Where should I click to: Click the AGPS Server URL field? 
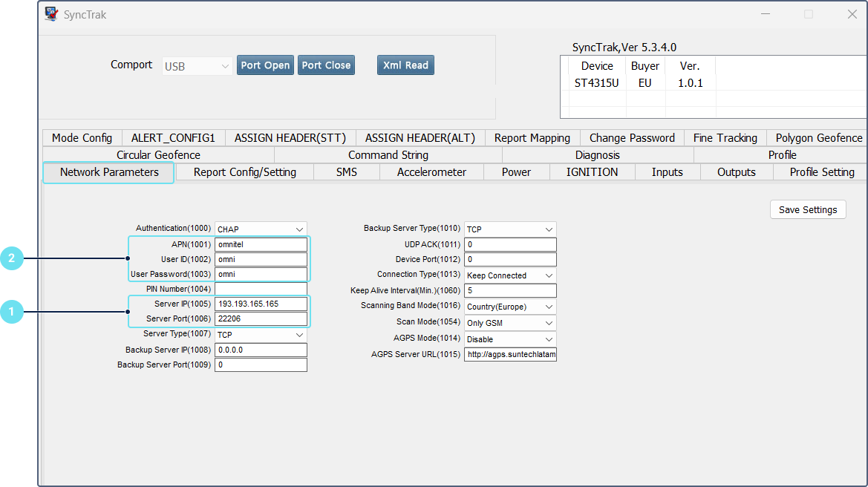point(510,355)
